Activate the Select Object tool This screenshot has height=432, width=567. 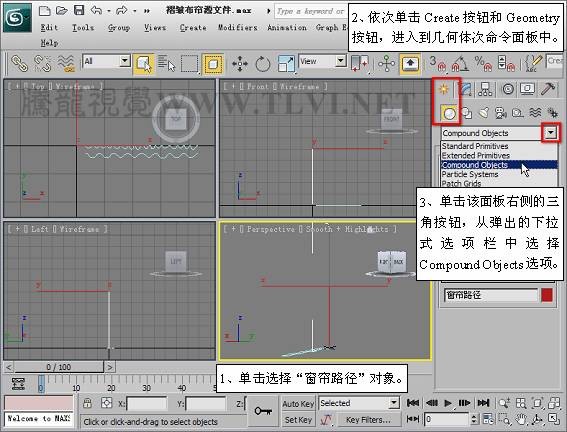[143, 64]
